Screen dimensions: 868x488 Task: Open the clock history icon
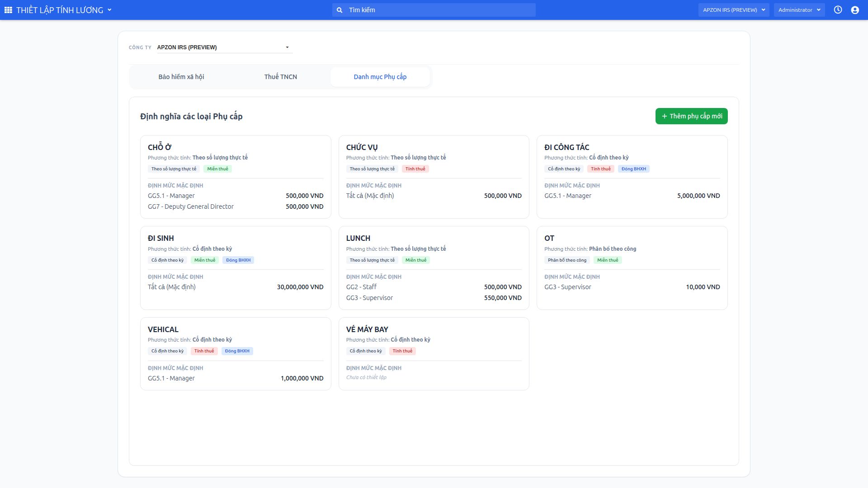[838, 10]
